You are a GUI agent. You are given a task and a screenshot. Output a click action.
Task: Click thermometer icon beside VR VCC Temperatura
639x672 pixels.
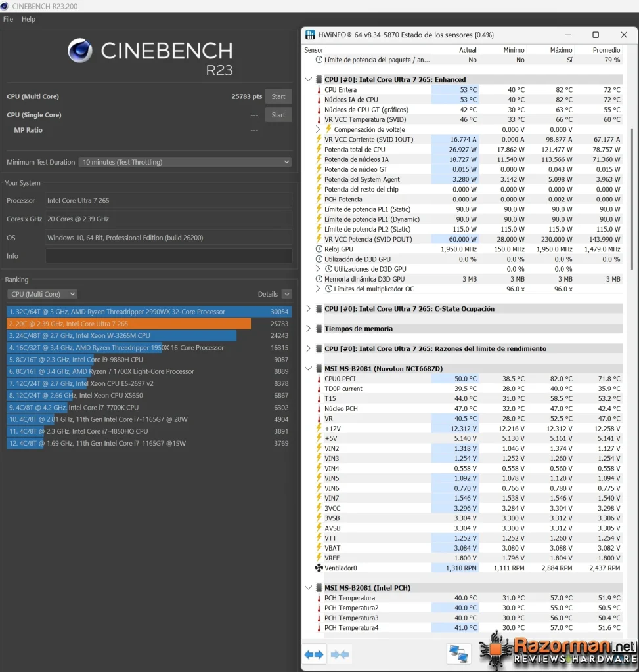coord(319,119)
